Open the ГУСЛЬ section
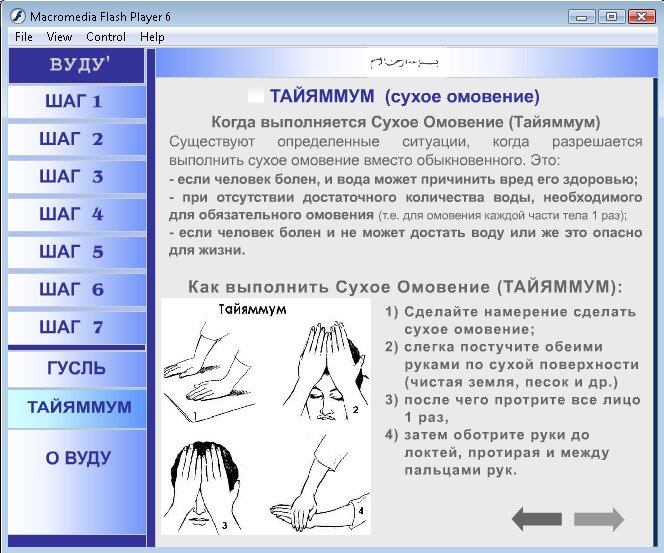Screen dimensions: 664x553 coord(77,368)
